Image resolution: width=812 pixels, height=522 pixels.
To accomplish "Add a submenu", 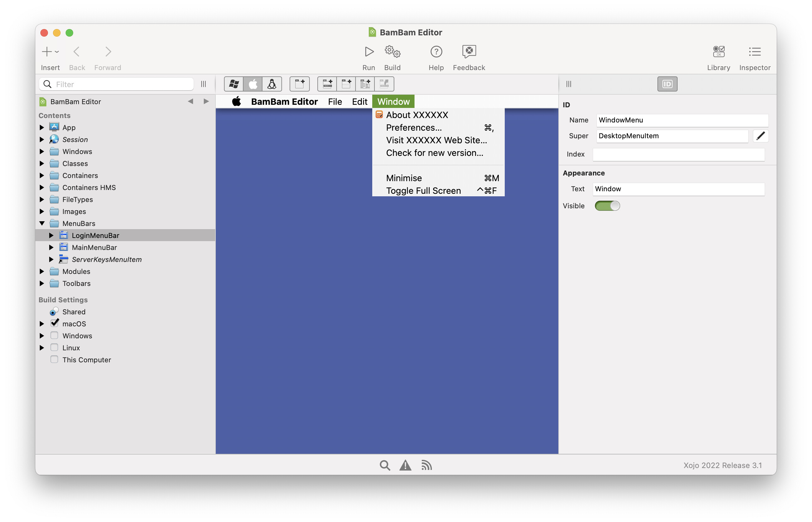I will (365, 84).
